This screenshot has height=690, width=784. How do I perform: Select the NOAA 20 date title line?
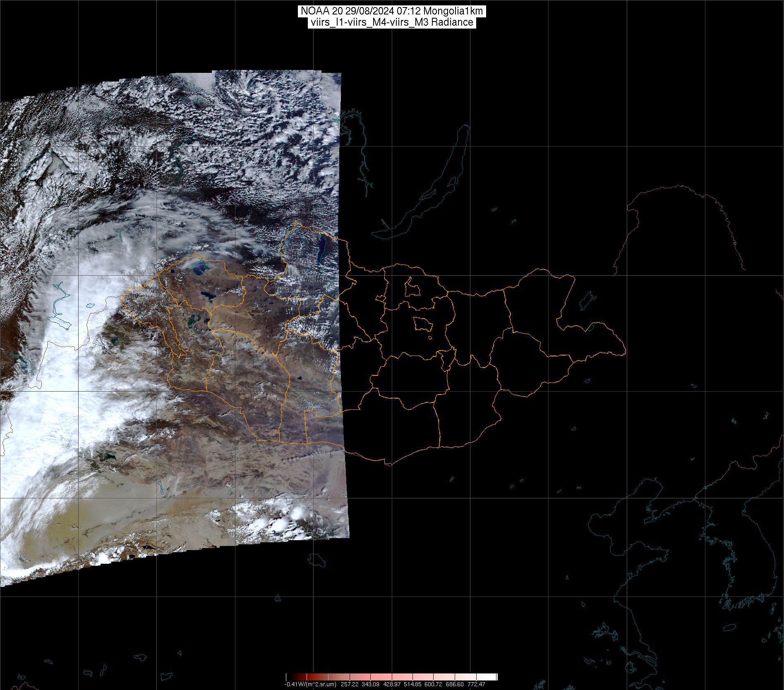tap(391, 12)
